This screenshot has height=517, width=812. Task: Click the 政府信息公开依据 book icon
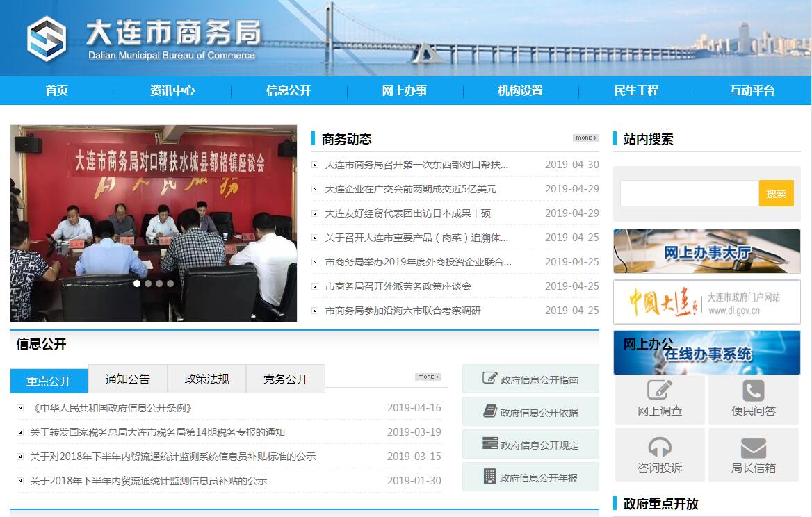[490, 411]
